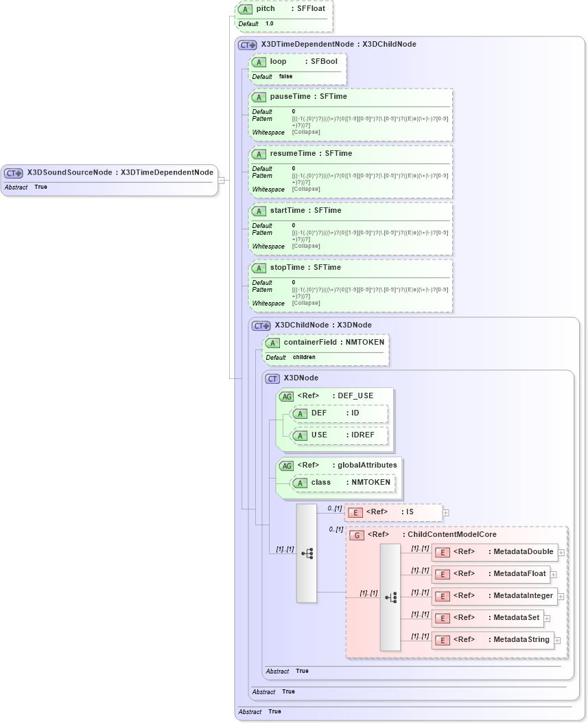Click the A icon beside loop attribute

point(259,62)
